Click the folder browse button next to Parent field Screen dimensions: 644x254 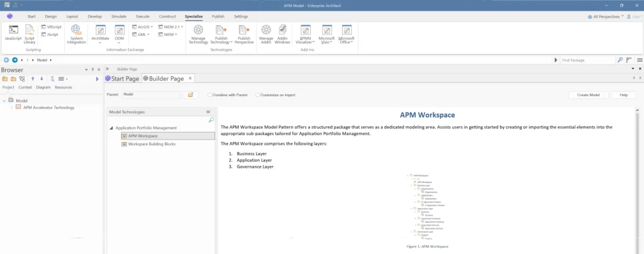point(191,95)
